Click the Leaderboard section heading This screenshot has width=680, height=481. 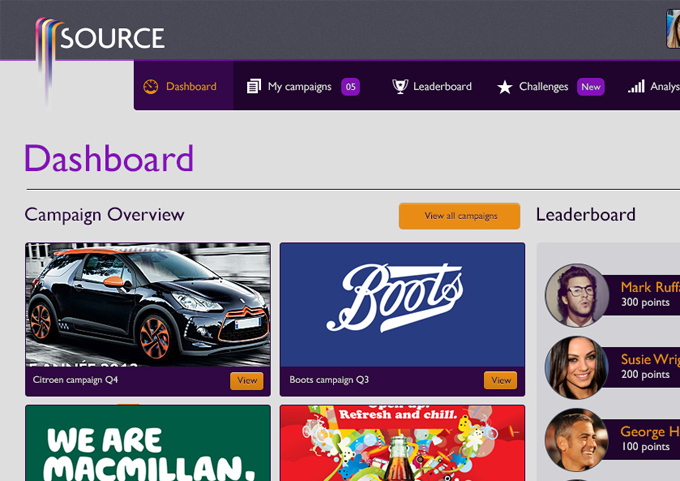[585, 215]
